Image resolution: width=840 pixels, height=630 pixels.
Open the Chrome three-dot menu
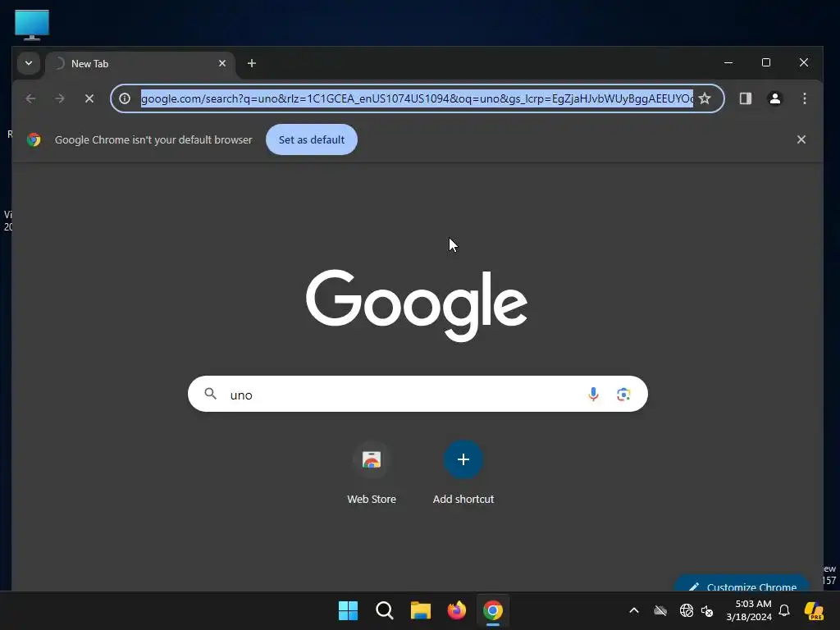click(804, 98)
